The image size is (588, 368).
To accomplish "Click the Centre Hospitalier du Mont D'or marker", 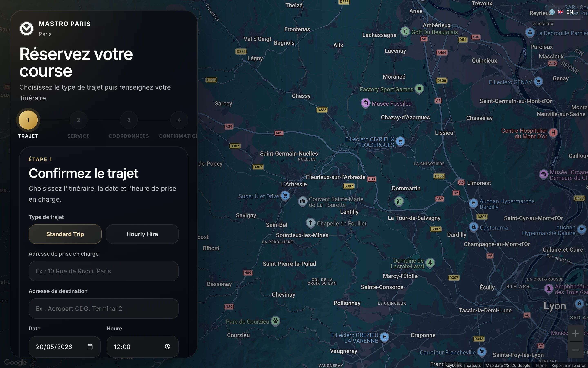I will pos(553,133).
